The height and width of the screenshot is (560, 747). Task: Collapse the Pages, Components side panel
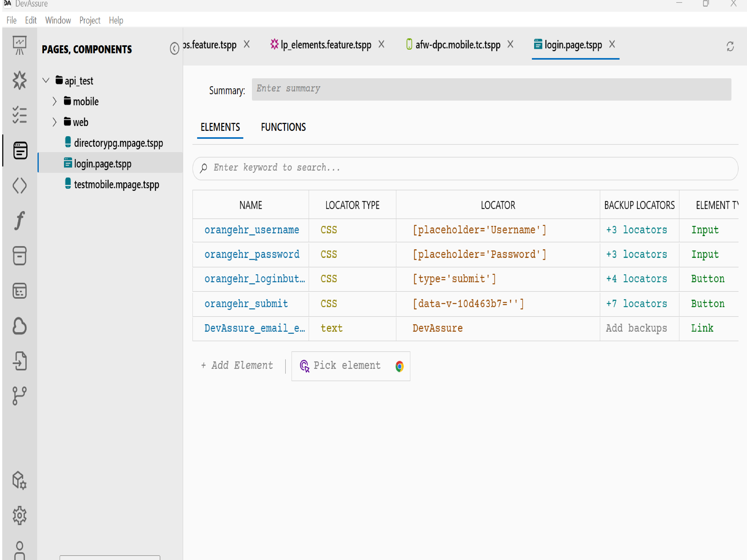174,49
